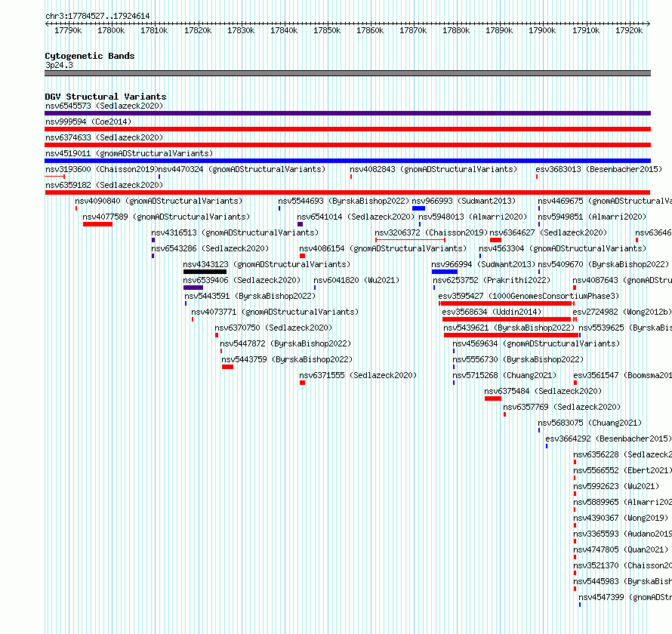The image size is (672, 634).
Task: Open nsv5409670 (ByrskaBishop2022) label
Action: pos(603,264)
